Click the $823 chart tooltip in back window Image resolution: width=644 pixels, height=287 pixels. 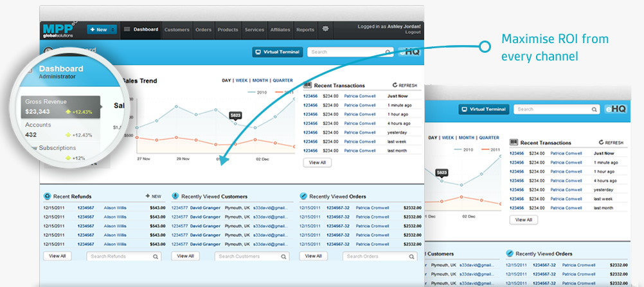(x=442, y=173)
